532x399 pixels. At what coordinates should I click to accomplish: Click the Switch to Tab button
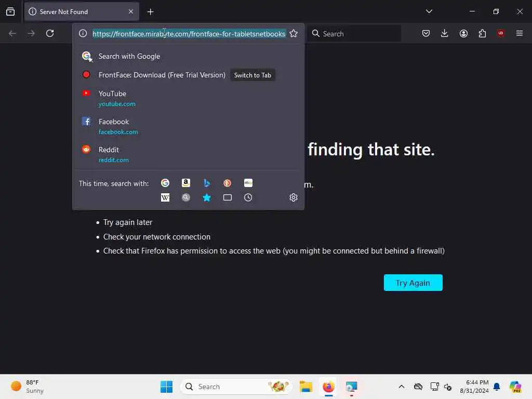tap(252, 75)
